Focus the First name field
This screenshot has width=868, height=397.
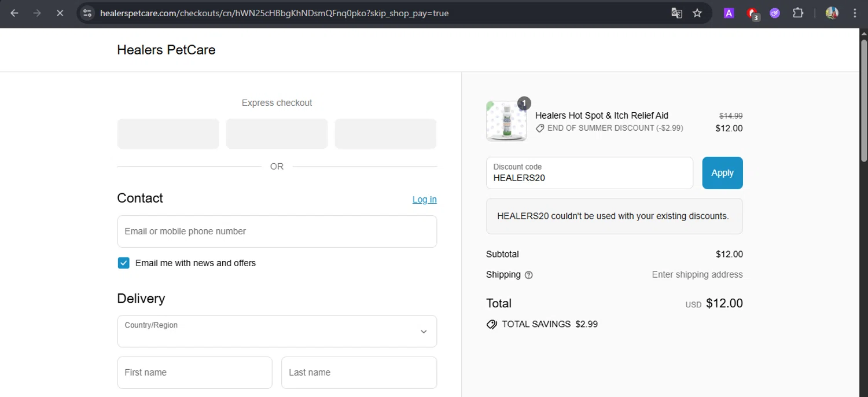click(x=194, y=373)
